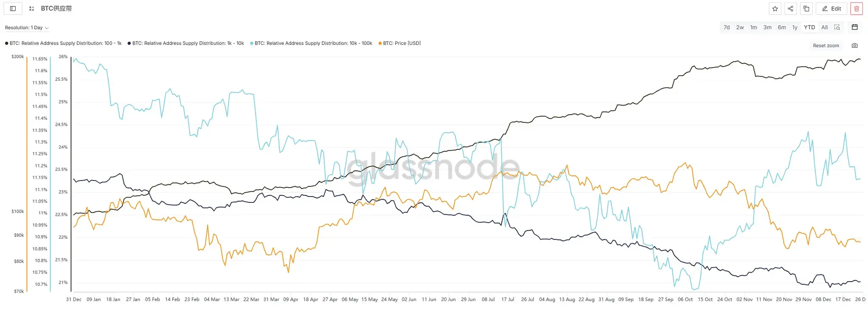868x310 pixels.
Task: Select the 3m time range
Action: pos(767,27)
